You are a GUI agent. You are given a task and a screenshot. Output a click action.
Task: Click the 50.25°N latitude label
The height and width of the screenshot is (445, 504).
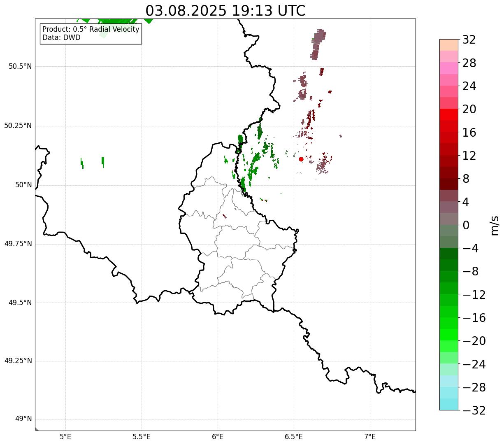click(18, 126)
